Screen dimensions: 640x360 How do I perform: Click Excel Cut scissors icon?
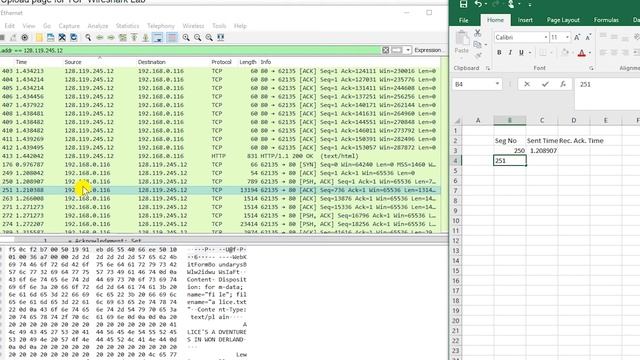(x=478, y=33)
